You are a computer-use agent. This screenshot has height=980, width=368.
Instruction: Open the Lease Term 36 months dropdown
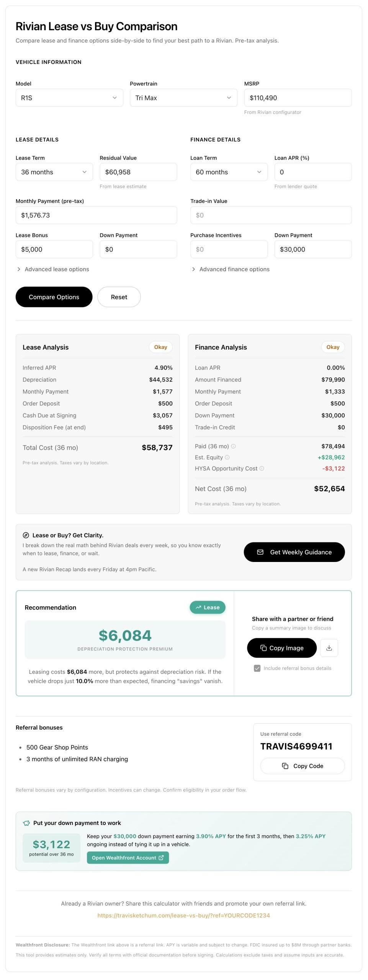tap(54, 172)
